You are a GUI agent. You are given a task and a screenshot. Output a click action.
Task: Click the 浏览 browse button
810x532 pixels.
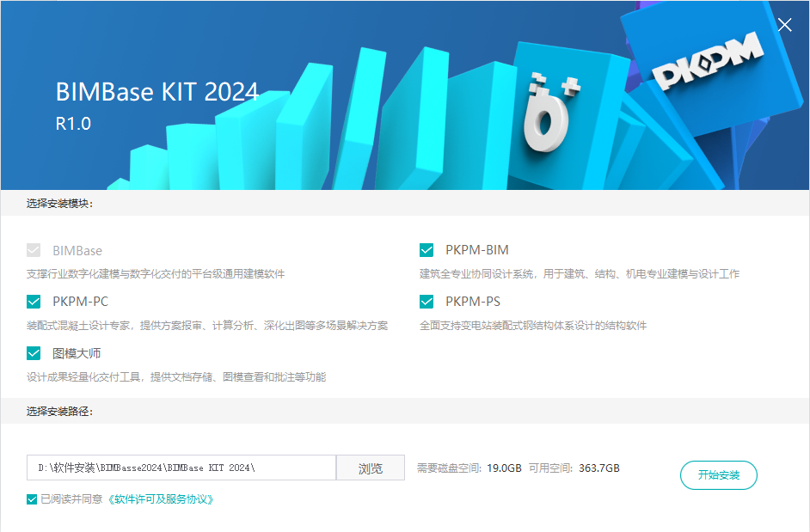(x=371, y=468)
